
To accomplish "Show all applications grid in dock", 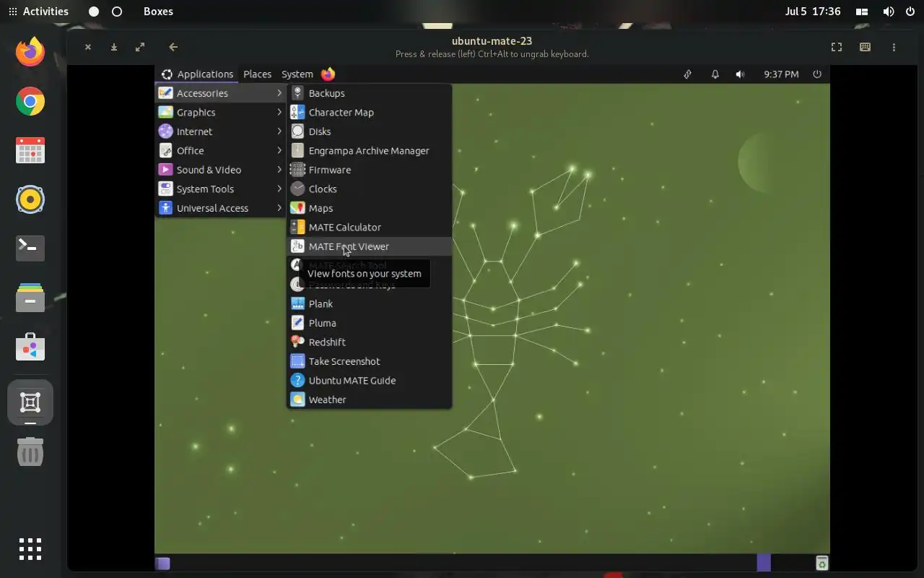I will (30, 549).
